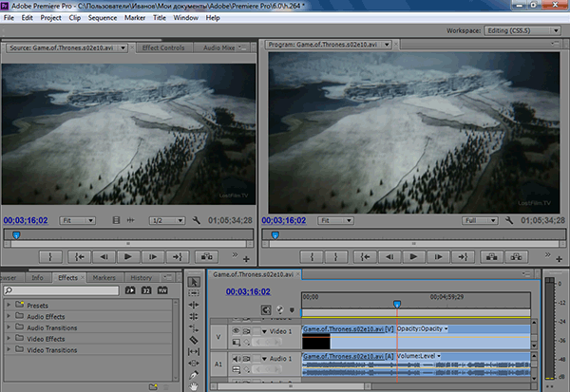Screen dimensions: 570x392
Task: Step forward one frame in Program monitor
Action: 438,257
